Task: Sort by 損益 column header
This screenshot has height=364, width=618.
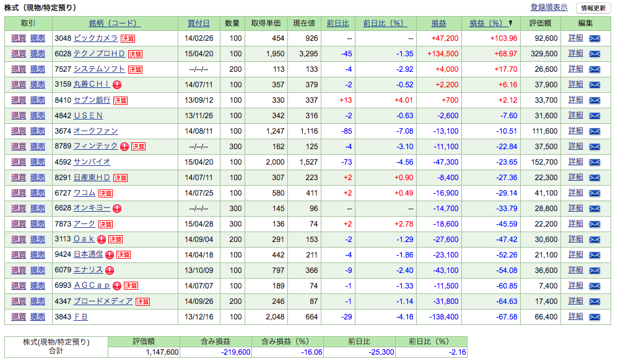Action: 438,24
